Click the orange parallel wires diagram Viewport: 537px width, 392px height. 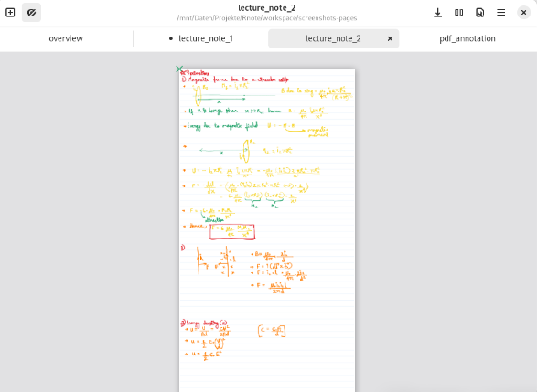(x=216, y=261)
